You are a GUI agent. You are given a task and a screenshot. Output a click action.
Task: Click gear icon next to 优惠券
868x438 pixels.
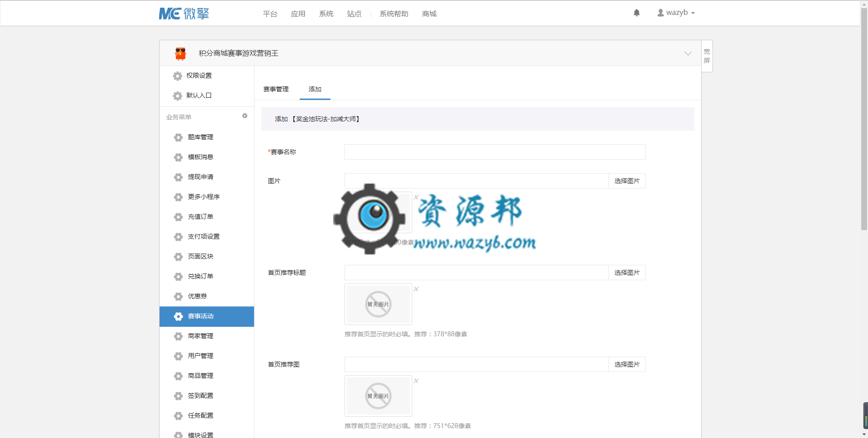click(179, 297)
